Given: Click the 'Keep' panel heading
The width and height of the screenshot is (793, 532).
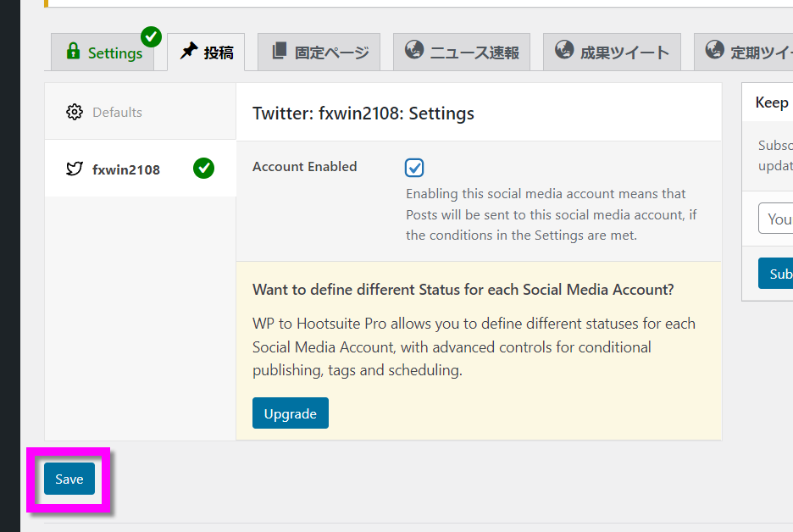Looking at the screenshot, I should [x=772, y=103].
